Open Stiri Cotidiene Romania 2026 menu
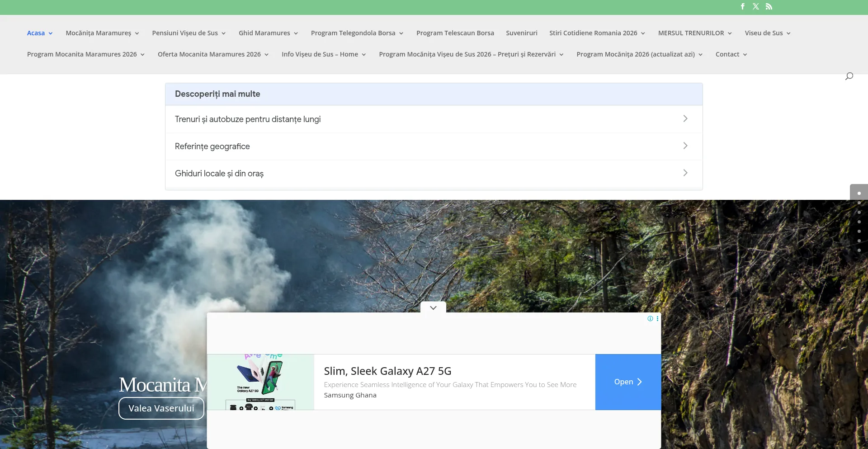 [593, 33]
